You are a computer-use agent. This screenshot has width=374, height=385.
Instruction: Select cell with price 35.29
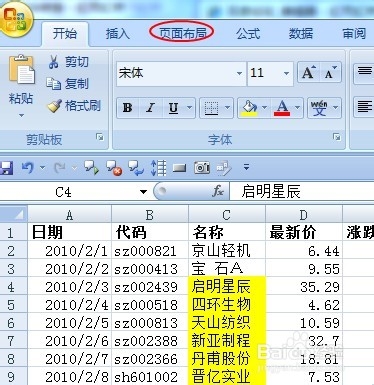click(304, 287)
